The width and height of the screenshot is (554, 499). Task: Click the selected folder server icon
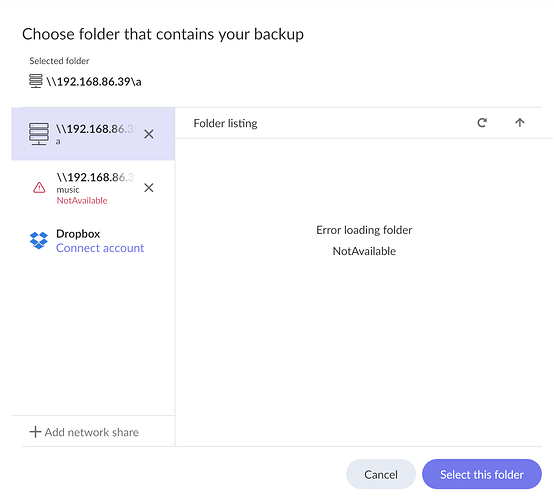coord(36,81)
